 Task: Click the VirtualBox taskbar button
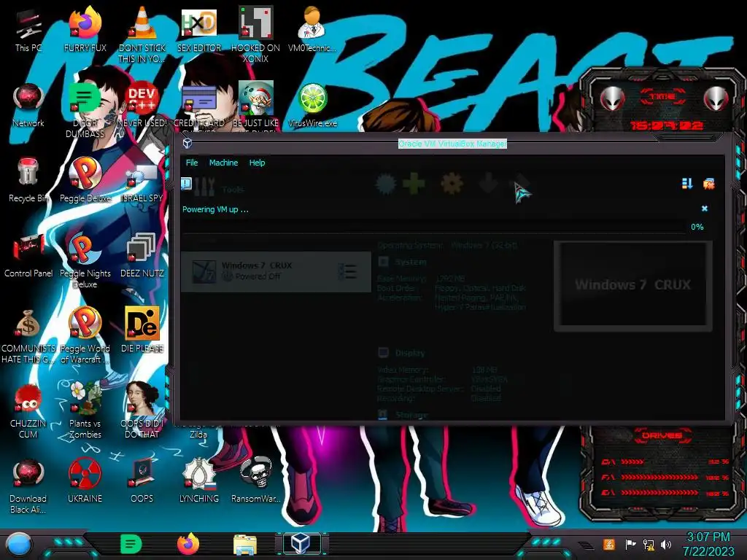(301, 543)
